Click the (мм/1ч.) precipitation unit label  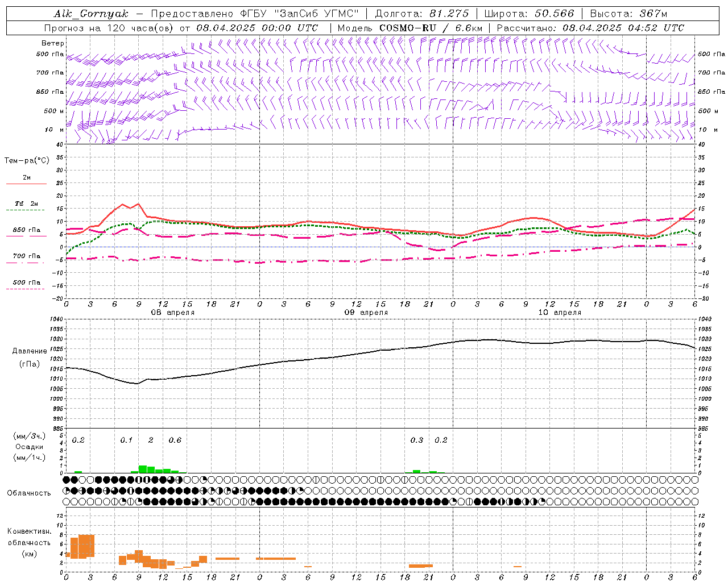click(30, 457)
